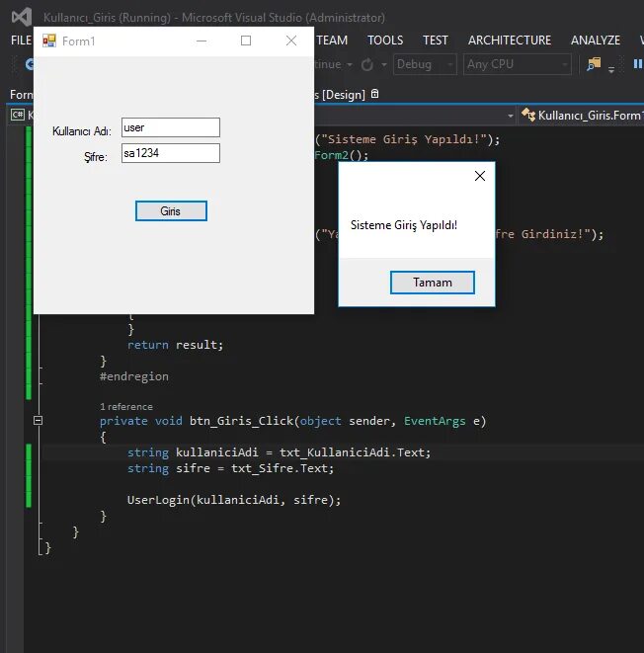Open the FILE menu in Visual Studio
644x653 pixels.
tap(21, 40)
